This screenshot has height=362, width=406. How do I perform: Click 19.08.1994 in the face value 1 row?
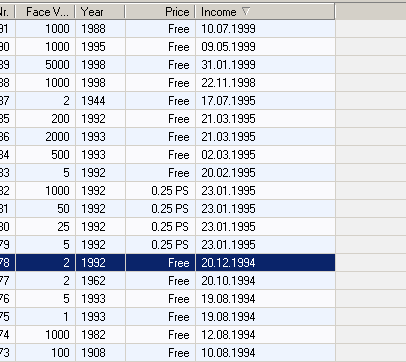[228, 317]
